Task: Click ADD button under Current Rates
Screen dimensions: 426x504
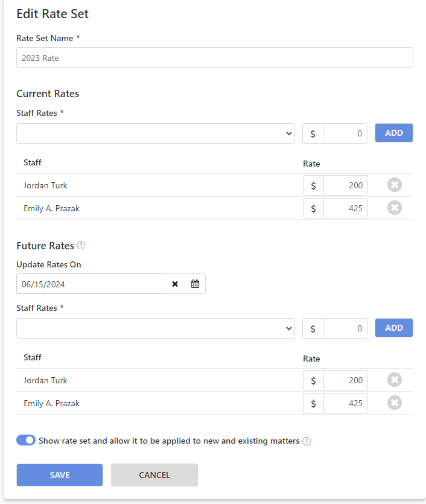Action: point(394,133)
